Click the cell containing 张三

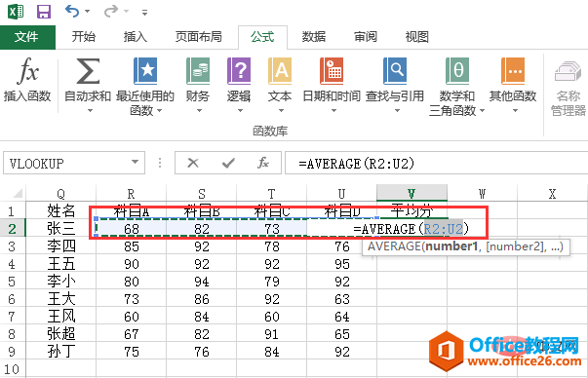(60, 229)
